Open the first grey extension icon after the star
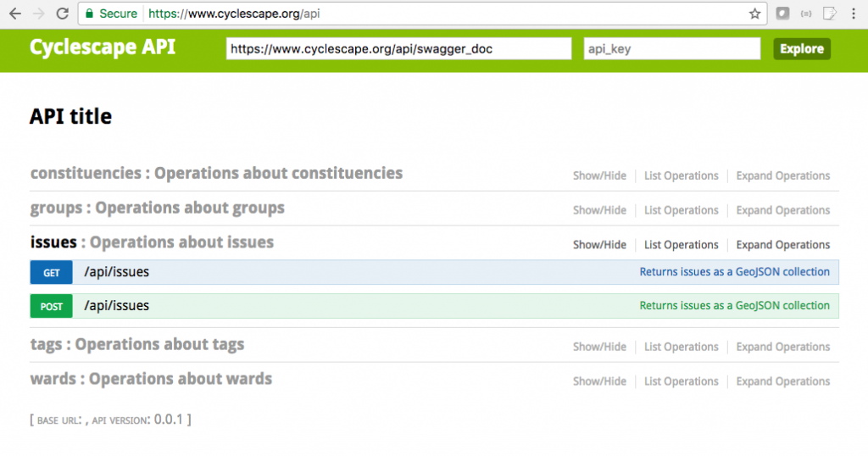Image resolution: width=868 pixels, height=456 pixels. [x=782, y=14]
